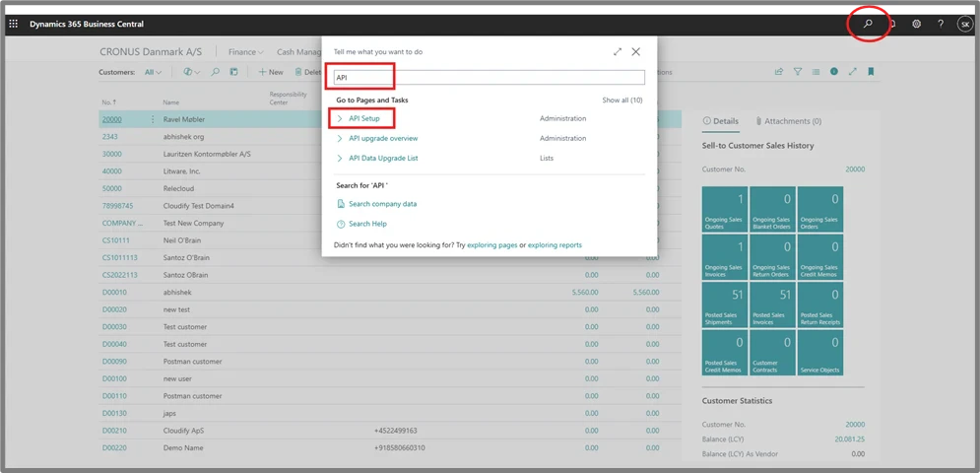Screen dimensions: 980x473
Task: Click the expand page arrows icon
Action: tap(852, 72)
